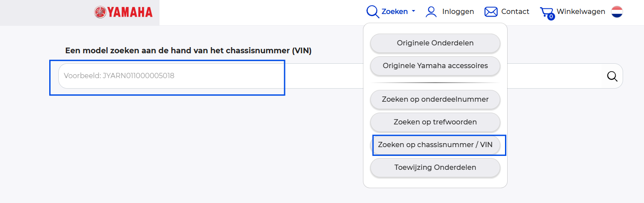Submit VIN search with the magnifier button
The image size is (644, 203).
coord(612,76)
